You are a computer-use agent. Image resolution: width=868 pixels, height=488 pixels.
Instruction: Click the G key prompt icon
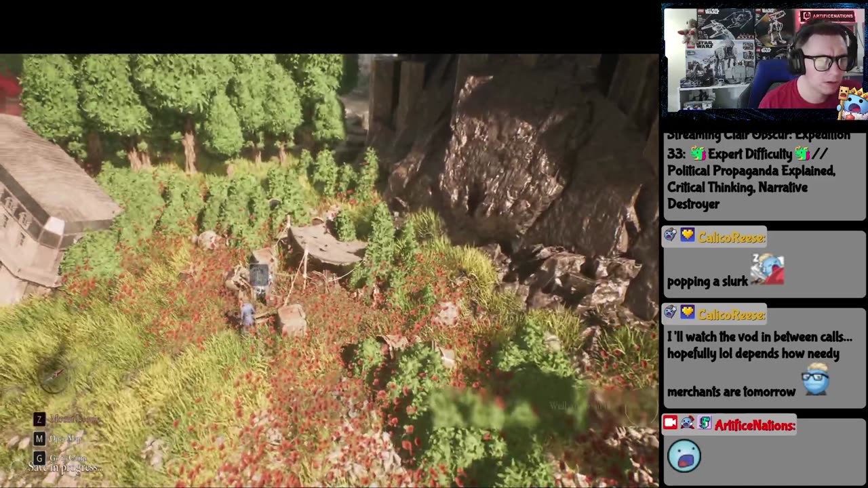coord(39,458)
